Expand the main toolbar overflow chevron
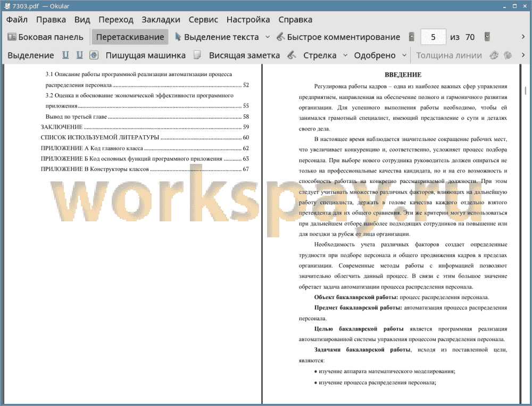 point(523,37)
